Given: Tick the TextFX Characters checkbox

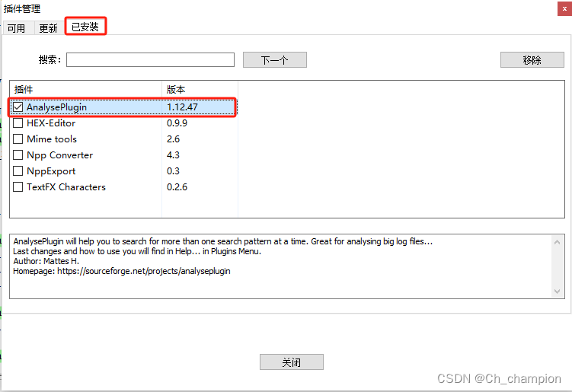Looking at the screenshot, I should [x=18, y=187].
